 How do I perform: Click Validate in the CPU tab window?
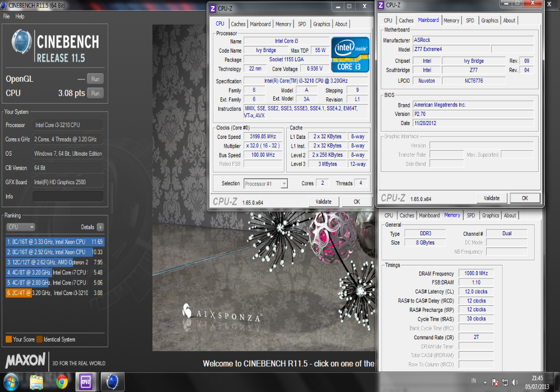[324, 202]
